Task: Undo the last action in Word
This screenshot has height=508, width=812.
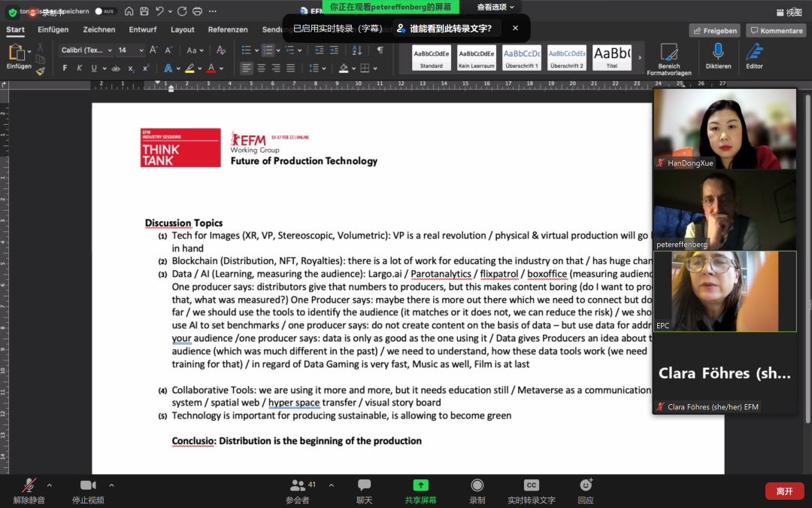Action: tap(160, 11)
